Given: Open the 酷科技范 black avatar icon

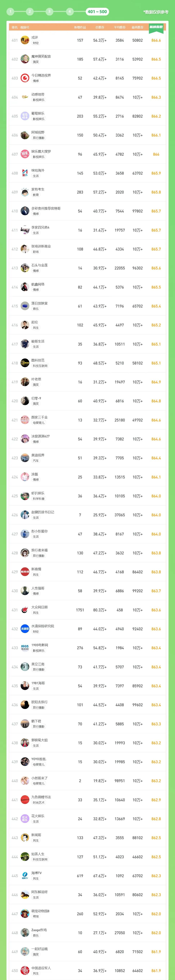Looking at the screenshot, I should [25, 363].
